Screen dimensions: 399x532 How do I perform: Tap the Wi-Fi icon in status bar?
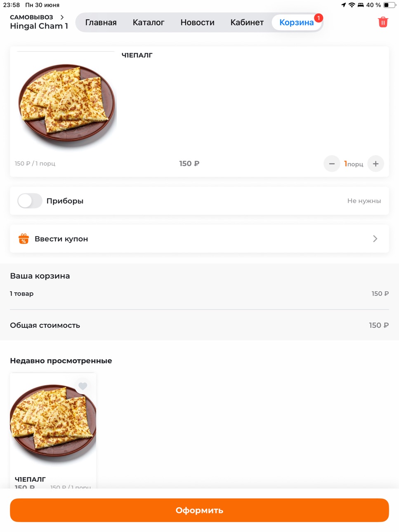pos(352,5)
